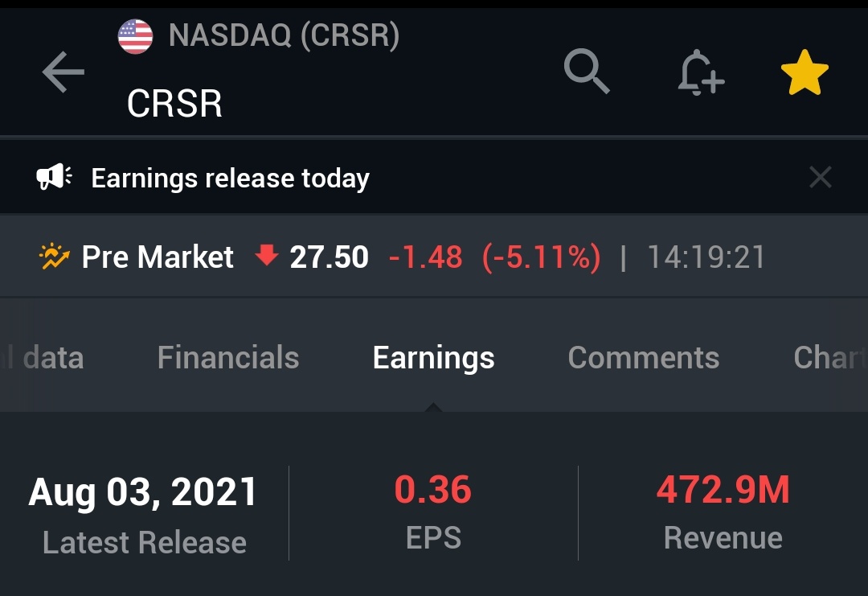This screenshot has height=596, width=868.
Task: Tap the red down arrow indicator
Action: coord(265,257)
